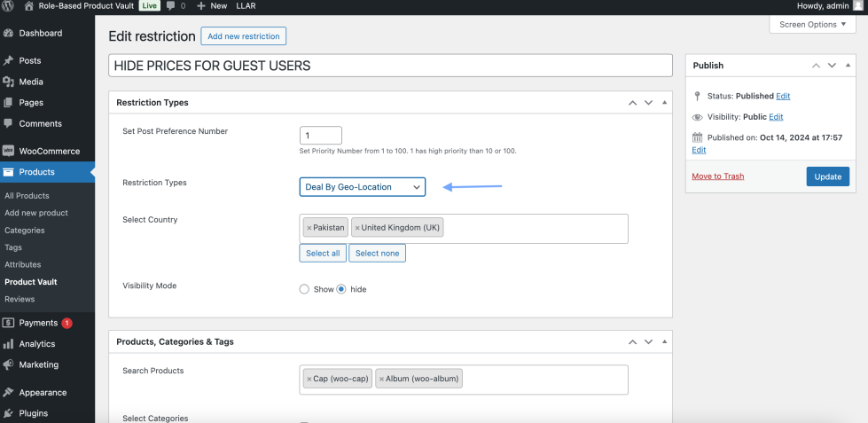The image size is (868, 423).
Task: Click Select all countries button
Action: [323, 254]
